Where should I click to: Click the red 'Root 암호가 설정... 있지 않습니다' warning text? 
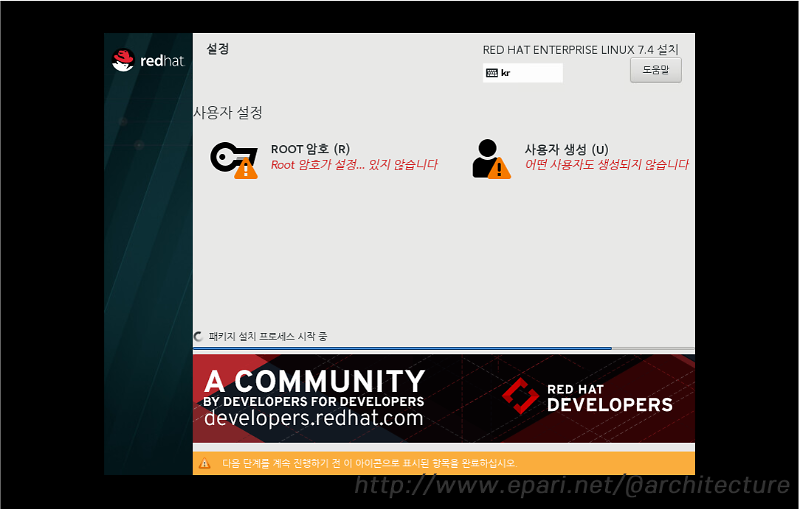coord(354,165)
